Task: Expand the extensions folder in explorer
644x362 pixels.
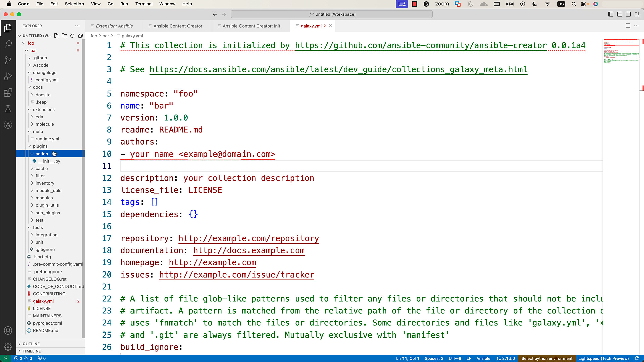Action: pos(43,109)
